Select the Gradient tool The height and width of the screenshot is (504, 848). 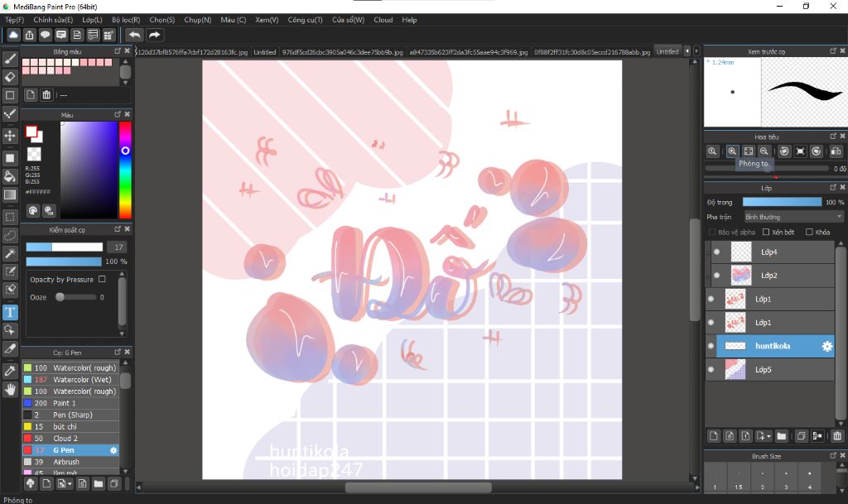[10, 194]
